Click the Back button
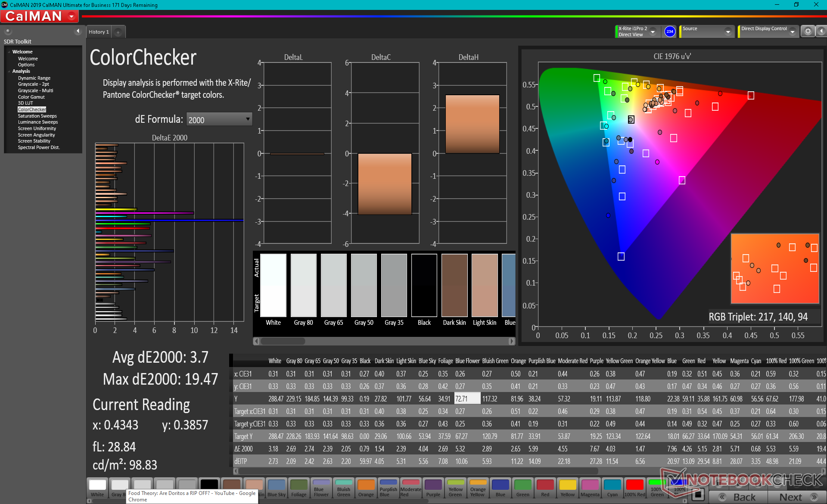The height and width of the screenshot is (504, 827). pyautogui.click(x=738, y=497)
